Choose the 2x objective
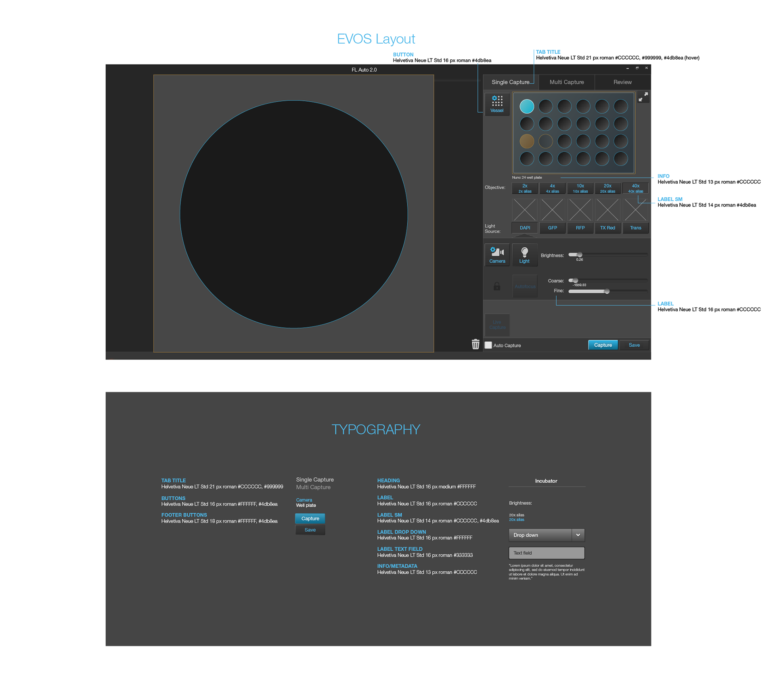This screenshot has width=775, height=700. 525,188
